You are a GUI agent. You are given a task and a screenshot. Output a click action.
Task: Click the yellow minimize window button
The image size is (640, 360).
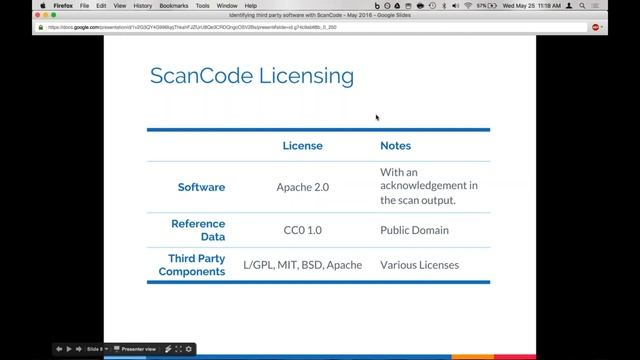click(x=45, y=15)
